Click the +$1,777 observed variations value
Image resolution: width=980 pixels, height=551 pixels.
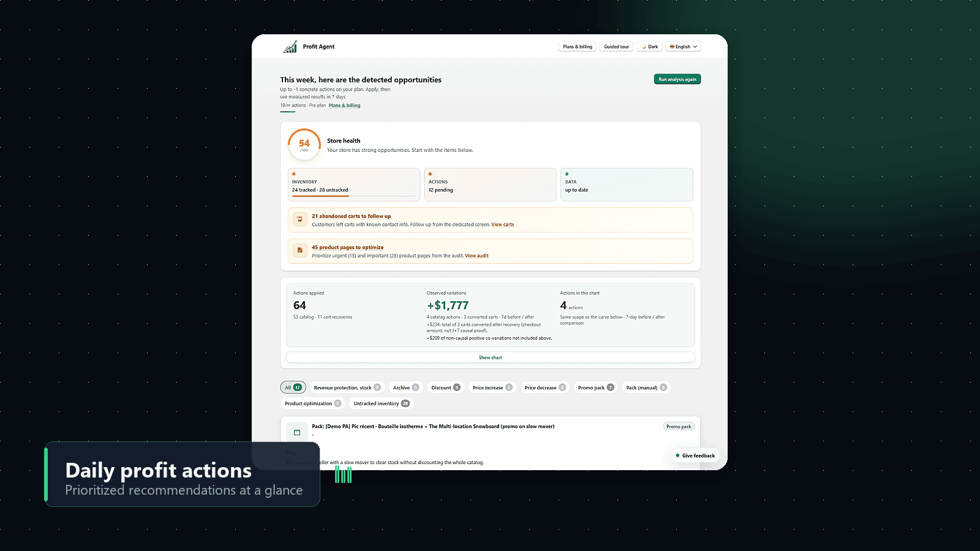[x=448, y=305]
